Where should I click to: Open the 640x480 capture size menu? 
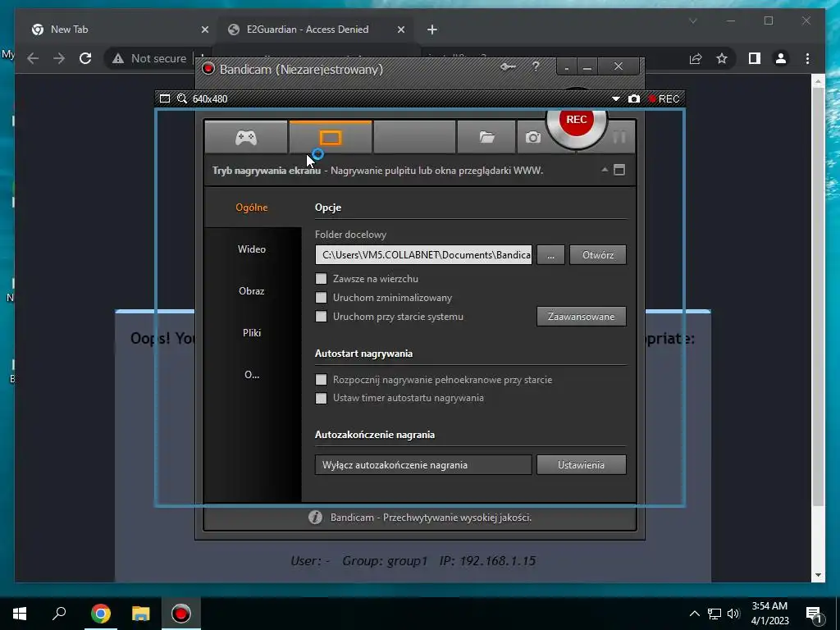pyautogui.click(x=210, y=98)
